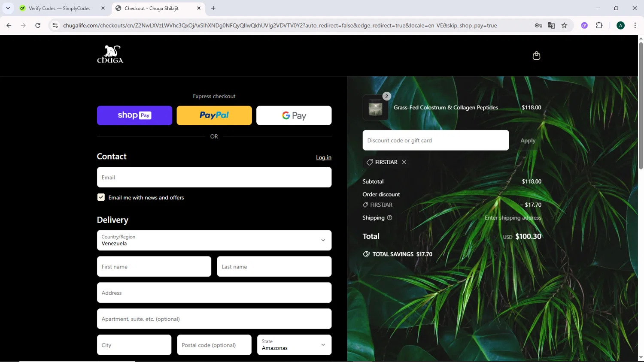644x362 pixels.
Task: Pay with Google Pay button
Action: pyautogui.click(x=294, y=115)
